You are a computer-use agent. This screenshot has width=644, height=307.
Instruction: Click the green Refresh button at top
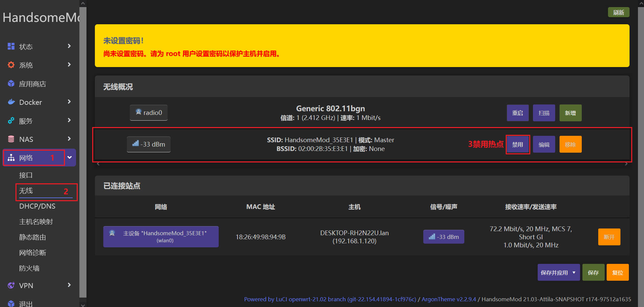point(618,12)
